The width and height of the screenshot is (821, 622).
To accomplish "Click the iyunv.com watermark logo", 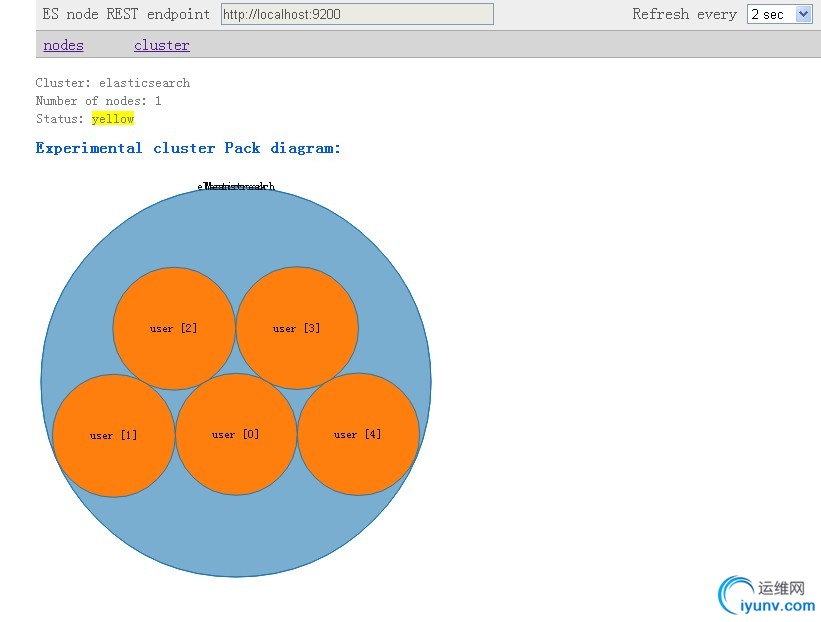I will (x=767, y=596).
